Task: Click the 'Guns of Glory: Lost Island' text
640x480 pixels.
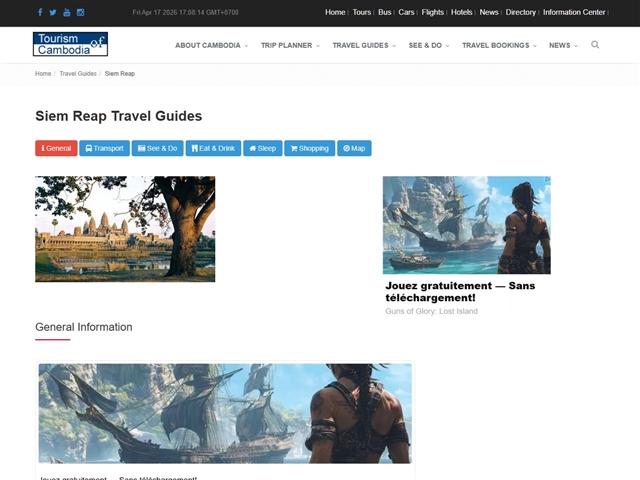Action: coord(431,311)
